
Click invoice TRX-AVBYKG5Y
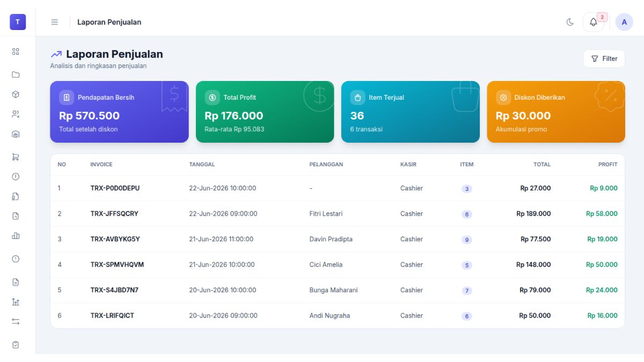tap(115, 239)
